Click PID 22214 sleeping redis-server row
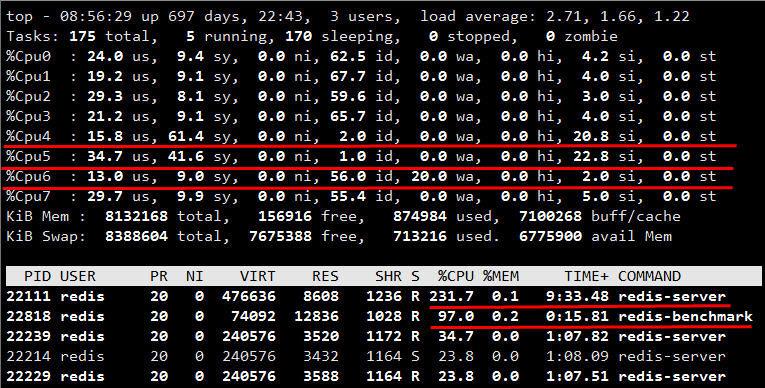The width and height of the screenshot is (765, 388). coord(366,356)
